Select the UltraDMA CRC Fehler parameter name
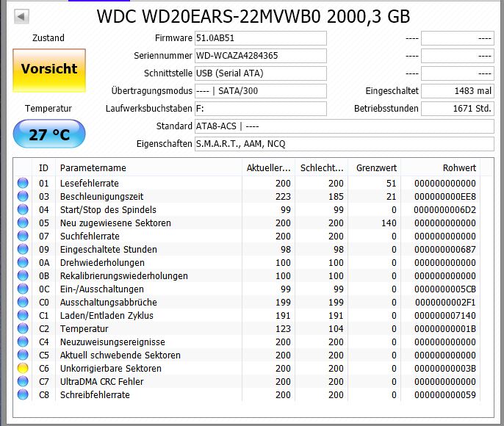The image size is (504, 426). click(x=101, y=382)
